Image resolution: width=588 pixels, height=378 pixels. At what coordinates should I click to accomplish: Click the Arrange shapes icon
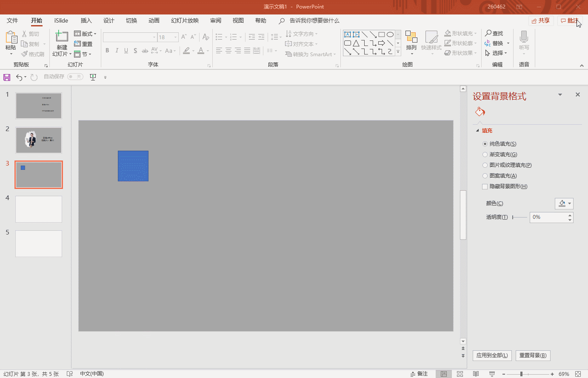coord(411,40)
